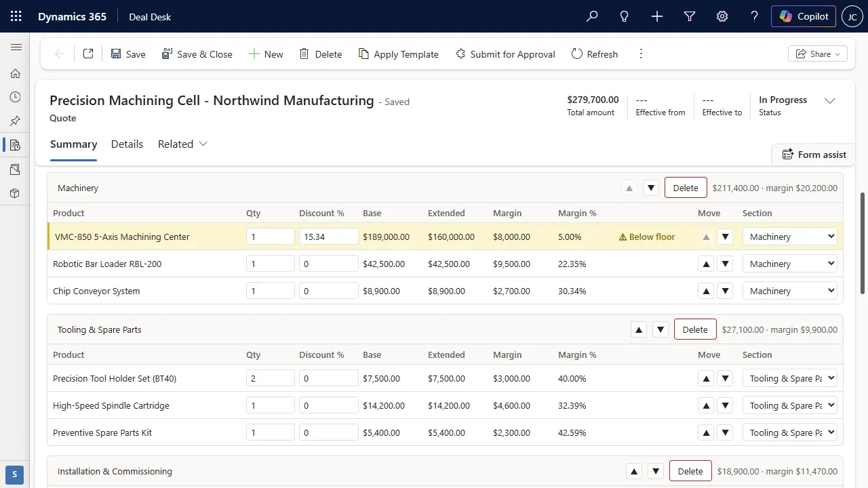Click the lightbulb assistant icon

pos(625,16)
